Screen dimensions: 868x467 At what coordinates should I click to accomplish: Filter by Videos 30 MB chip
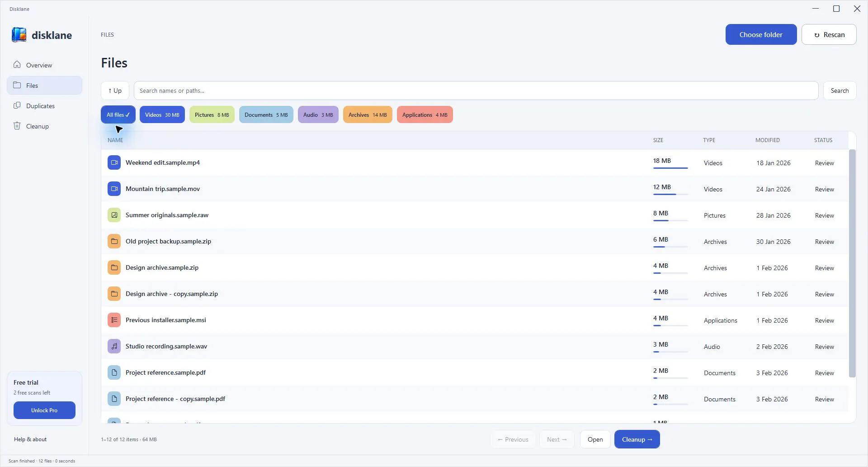pyautogui.click(x=162, y=114)
